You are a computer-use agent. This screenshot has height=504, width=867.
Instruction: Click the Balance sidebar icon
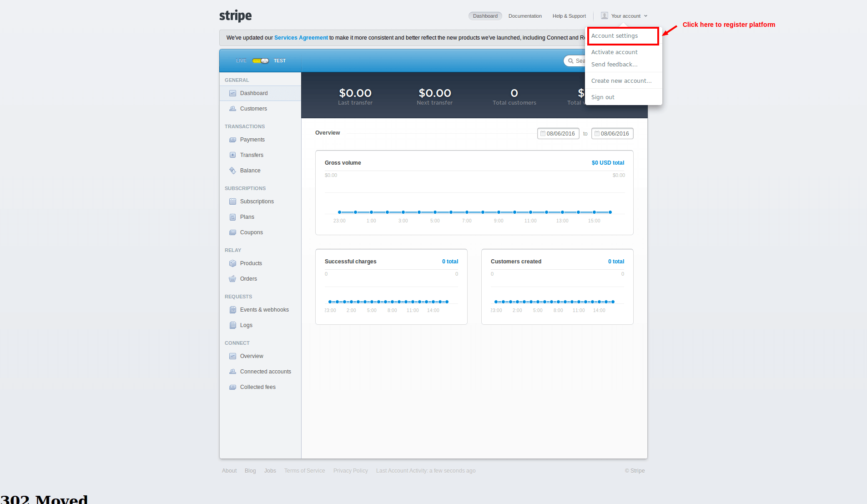pos(232,171)
